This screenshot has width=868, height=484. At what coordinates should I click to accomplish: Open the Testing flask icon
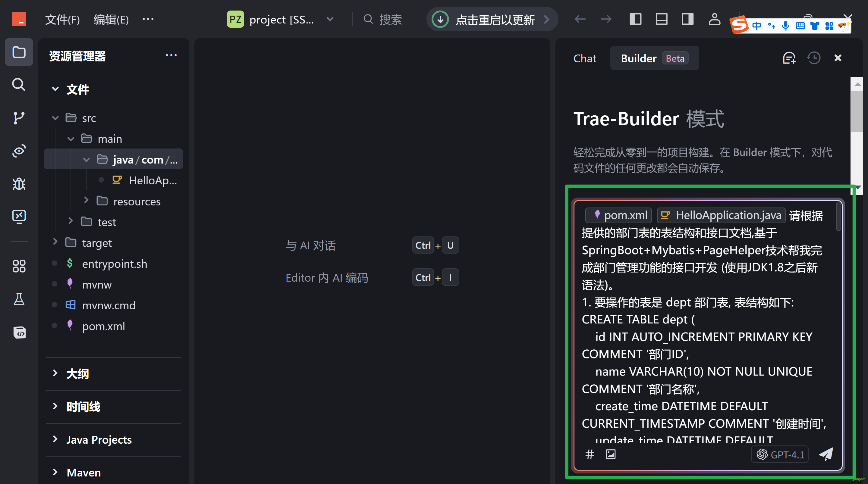[x=19, y=299]
